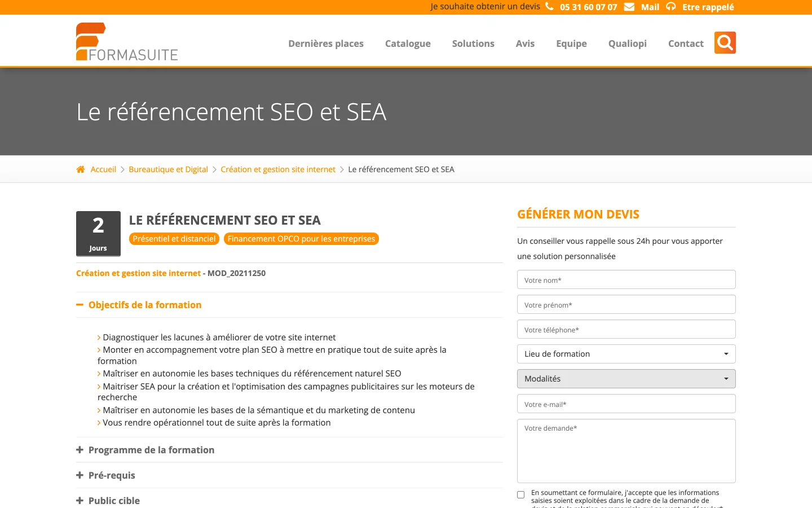Click 'Diagnostiquer les lacunes à améliorer' objective

pyautogui.click(x=219, y=338)
